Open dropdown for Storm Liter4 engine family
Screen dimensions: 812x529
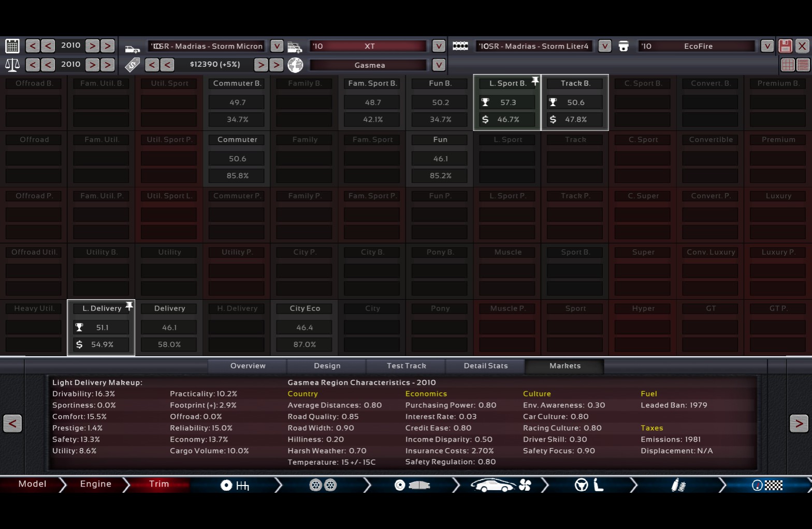pyautogui.click(x=604, y=46)
